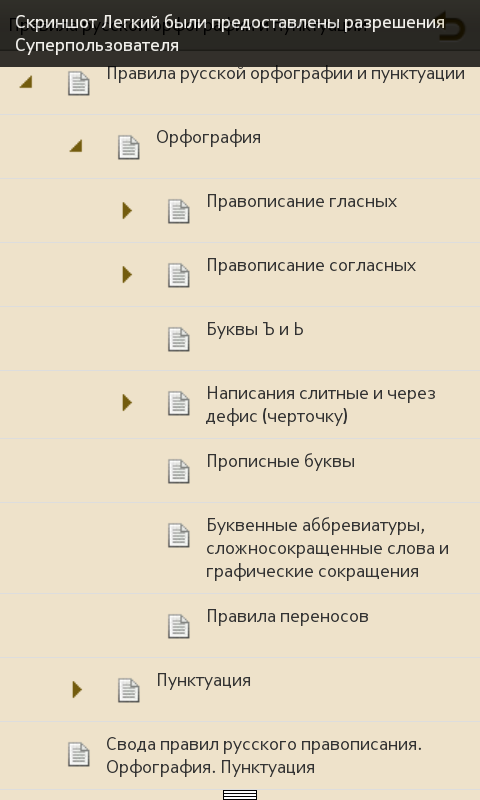Click the document icon beside Орфография
Screen dimensions: 480x800
(129, 147)
